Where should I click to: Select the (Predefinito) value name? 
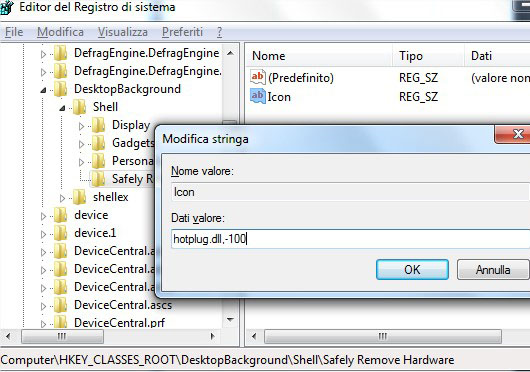pos(301,78)
